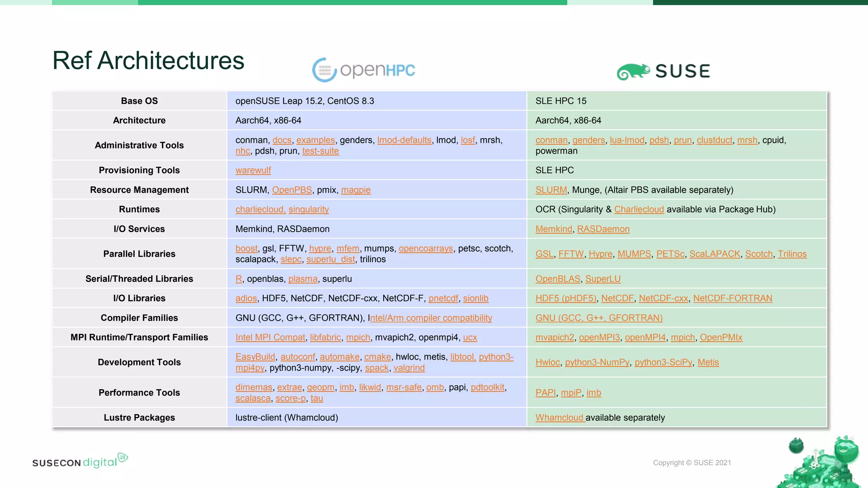Follow the slepc link

pyautogui.click(x=291, y=259)
